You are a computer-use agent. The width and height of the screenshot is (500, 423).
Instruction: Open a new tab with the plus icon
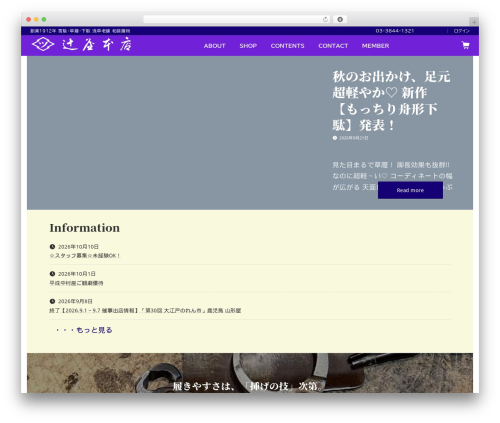pos(474,22)
